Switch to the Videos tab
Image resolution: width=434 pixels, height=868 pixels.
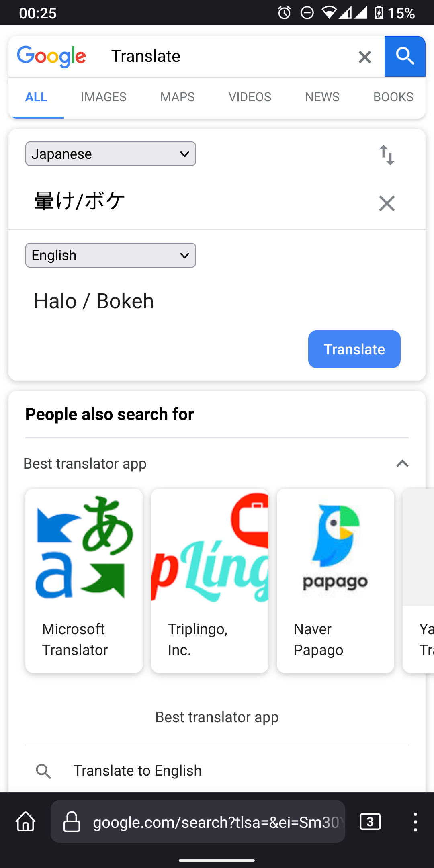[x=250, y=97]
